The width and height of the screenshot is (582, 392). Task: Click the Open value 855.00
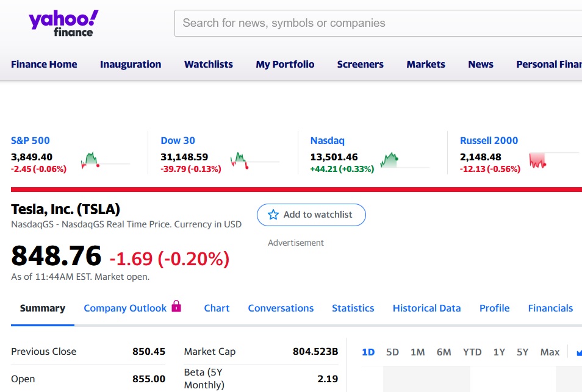click(149, 379)
